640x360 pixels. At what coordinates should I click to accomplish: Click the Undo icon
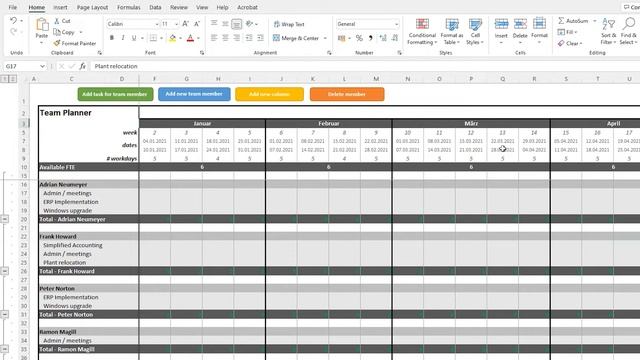pos(13,21)
